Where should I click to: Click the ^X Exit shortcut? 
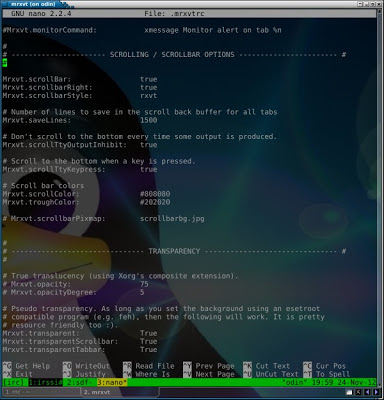click(18, 374)
